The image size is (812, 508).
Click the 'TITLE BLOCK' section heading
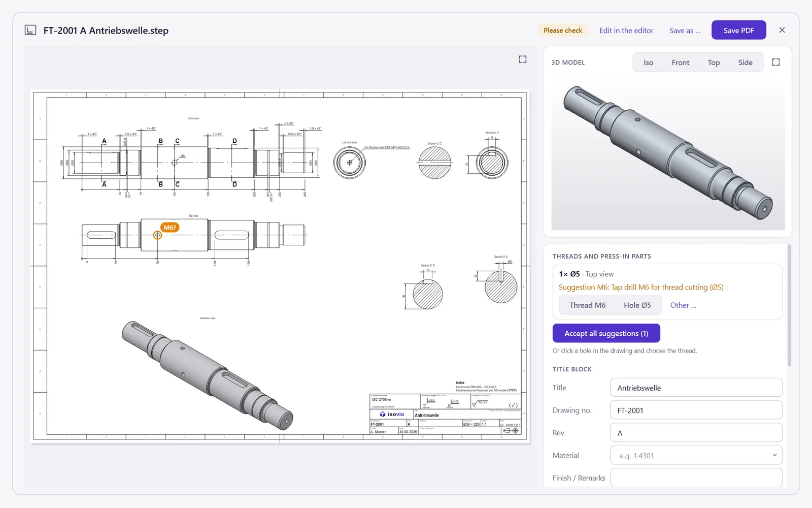click(x=572, y=369)
